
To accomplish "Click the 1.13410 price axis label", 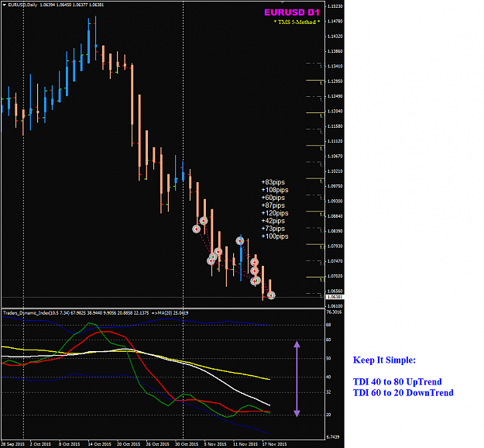I will (335, 66).
